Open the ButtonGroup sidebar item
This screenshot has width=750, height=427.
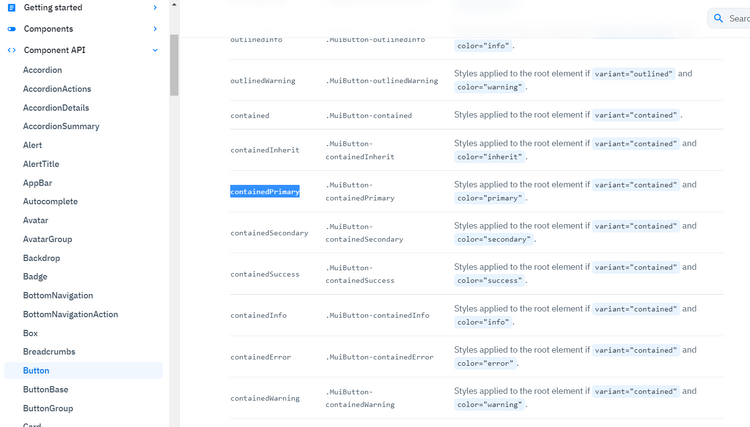pyautogui.click(x=48, y=408)
